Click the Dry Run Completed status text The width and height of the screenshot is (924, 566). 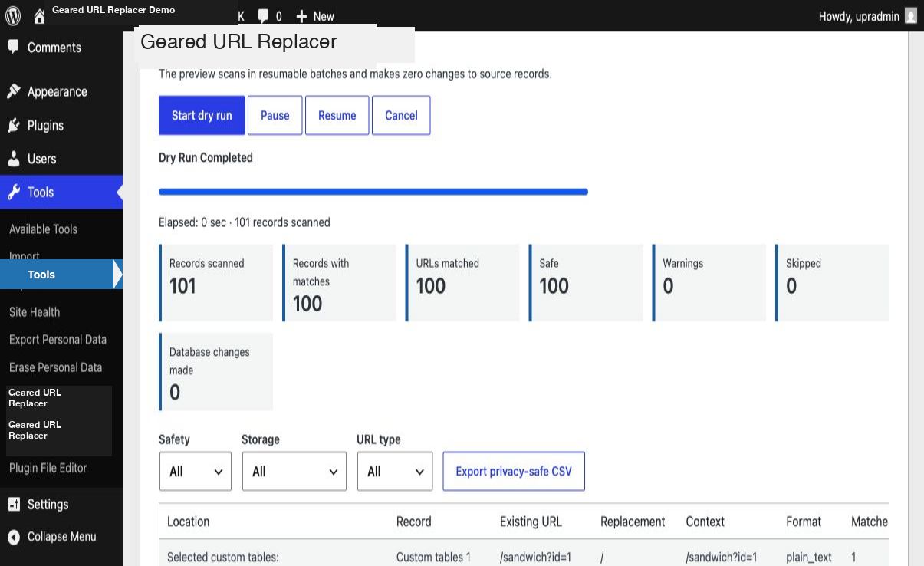206,157
